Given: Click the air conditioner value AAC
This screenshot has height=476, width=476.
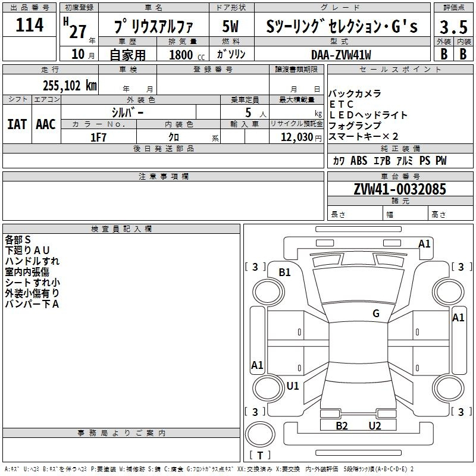Looking at the screenshot, I should 46,124.
